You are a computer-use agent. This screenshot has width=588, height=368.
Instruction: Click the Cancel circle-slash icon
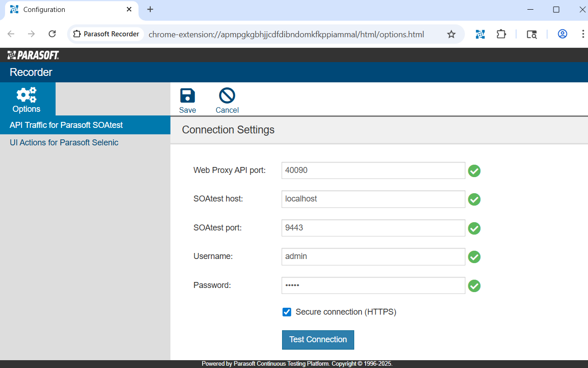tap(227, 96)
